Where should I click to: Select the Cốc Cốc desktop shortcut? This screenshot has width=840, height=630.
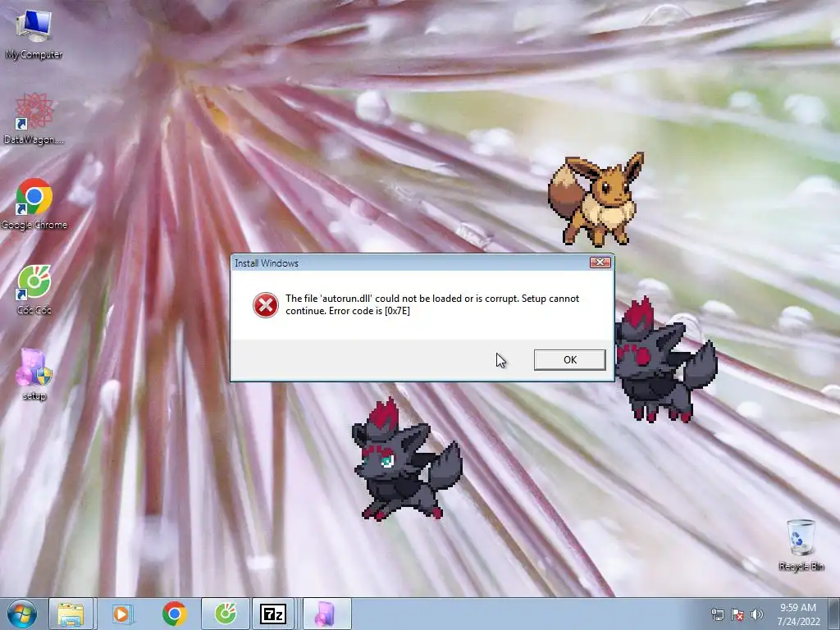pyautogui.click(x=34, y=290)
